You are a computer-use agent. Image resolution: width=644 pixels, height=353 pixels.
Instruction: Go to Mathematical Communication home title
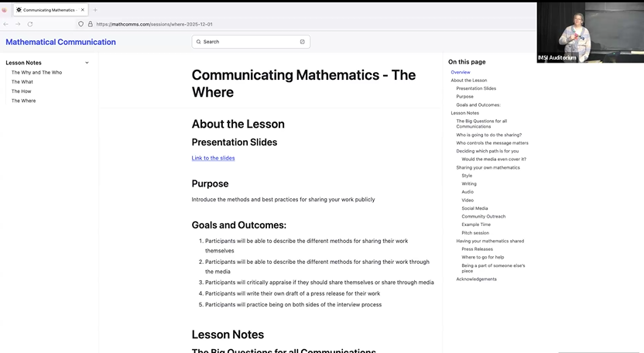[x=60, y=42]
